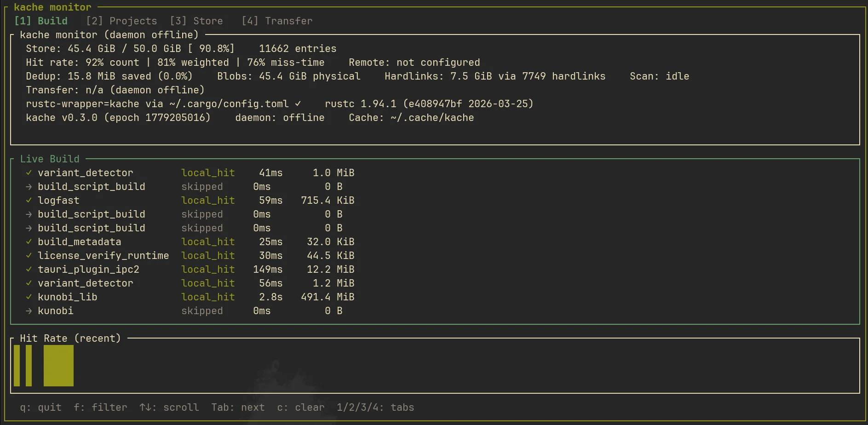Select the kunobi skipped row name

56,311
